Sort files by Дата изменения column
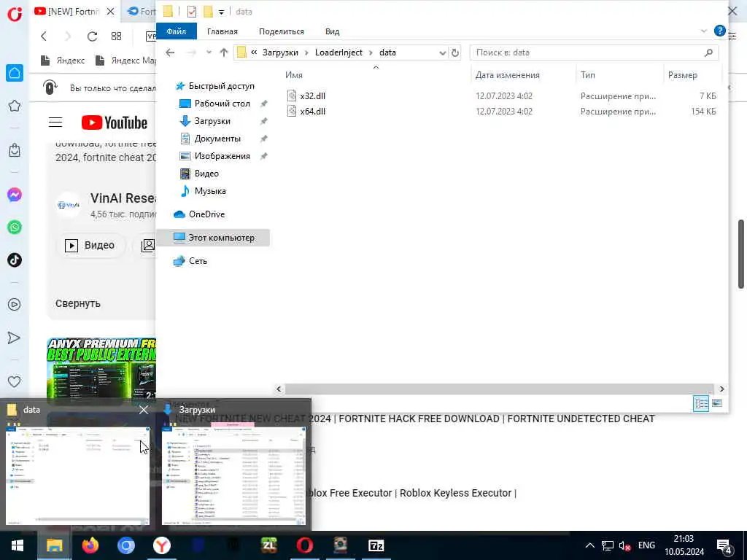747x560 pixels. tap(508, 75)
